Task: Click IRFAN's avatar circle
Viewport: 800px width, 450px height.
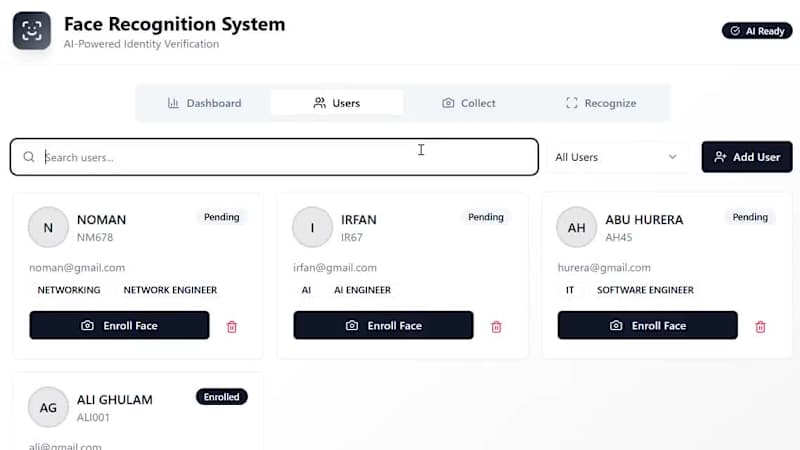Action: [312, 227]
